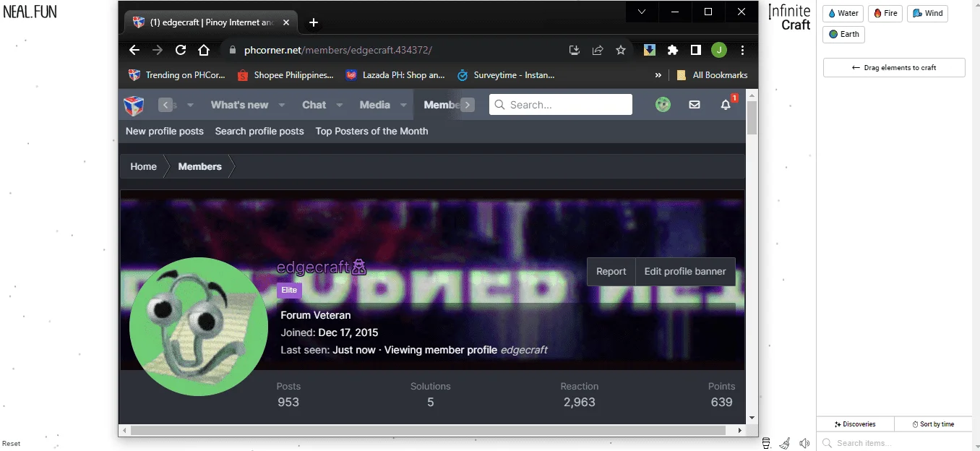The height and width of the screenshot is (451, 980).
Task: Toggle the Discoveries filter
Action: [x=856, y=424]
